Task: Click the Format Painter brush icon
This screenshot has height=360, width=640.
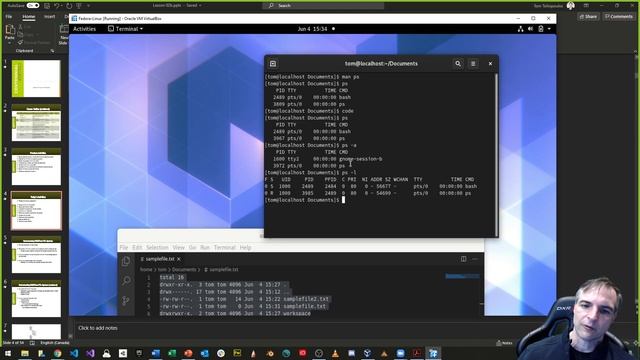Action: point(20,42)
